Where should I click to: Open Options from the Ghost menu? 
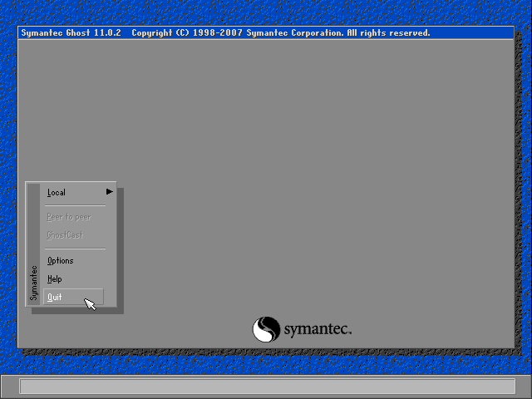(x=61, y=261)
